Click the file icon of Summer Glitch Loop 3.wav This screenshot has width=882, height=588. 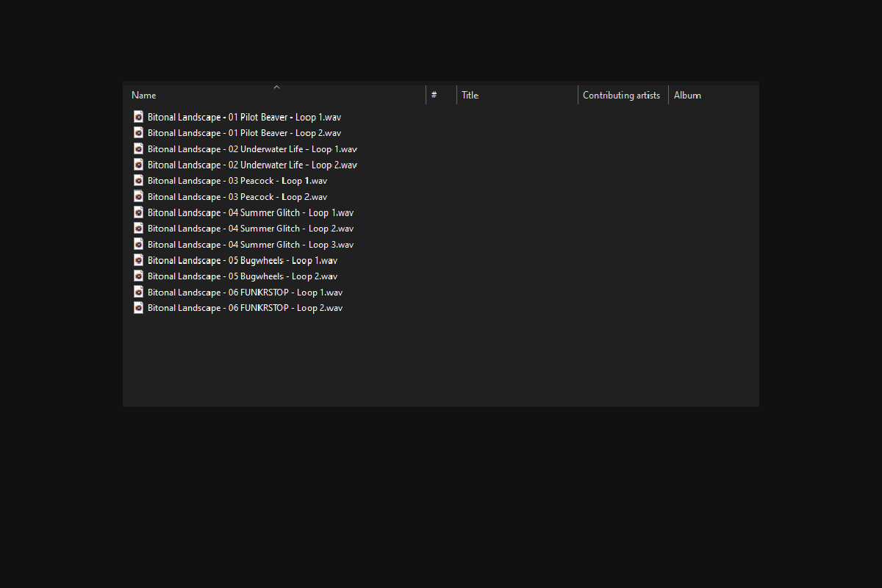pyautogui.click(x=138, y=244)
